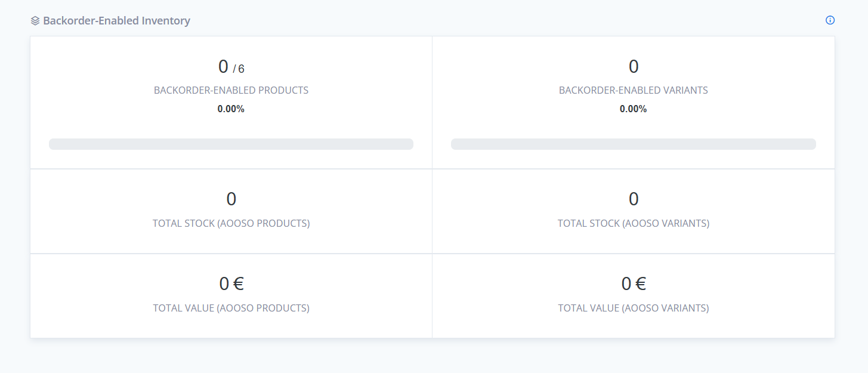The image size is (868, 373).
Task: Select the left 0.00% percentage value
Action: click(x=230, y=109)
